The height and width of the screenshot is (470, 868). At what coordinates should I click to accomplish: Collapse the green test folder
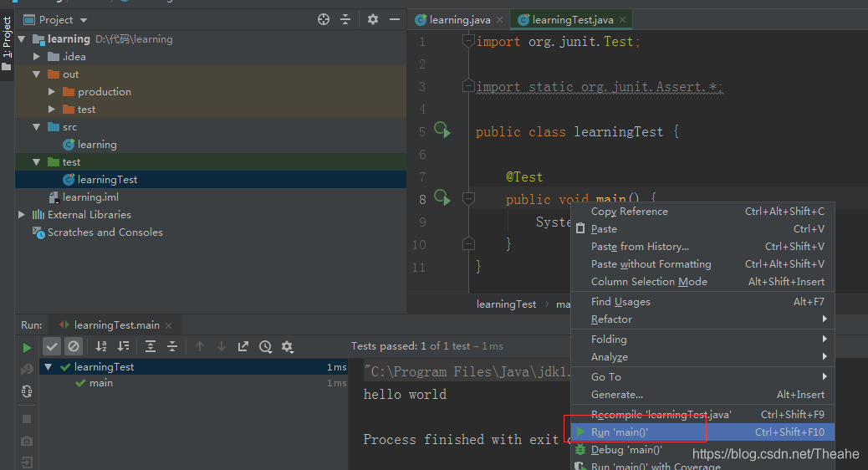coord(37,162)
